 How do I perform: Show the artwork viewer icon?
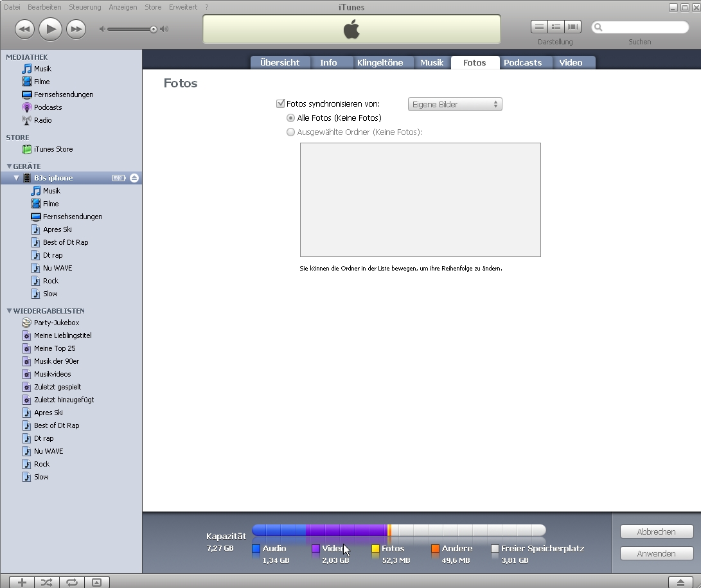coord(96,582)
